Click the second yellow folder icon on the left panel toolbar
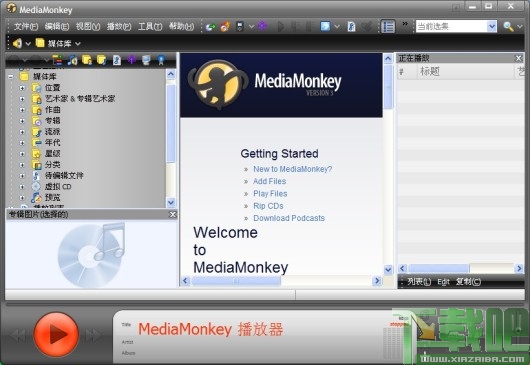This screenshot has height=365, width=530. click(101, 60)
